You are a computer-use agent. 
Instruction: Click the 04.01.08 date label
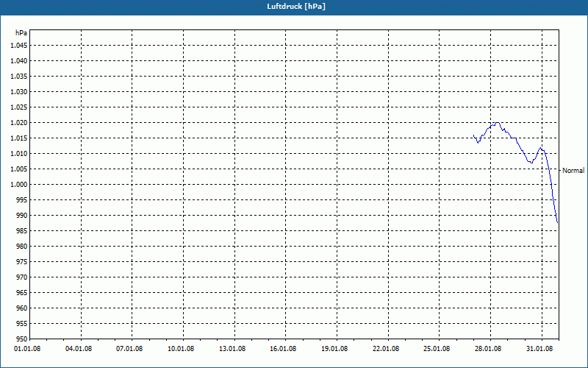[79, 348]
